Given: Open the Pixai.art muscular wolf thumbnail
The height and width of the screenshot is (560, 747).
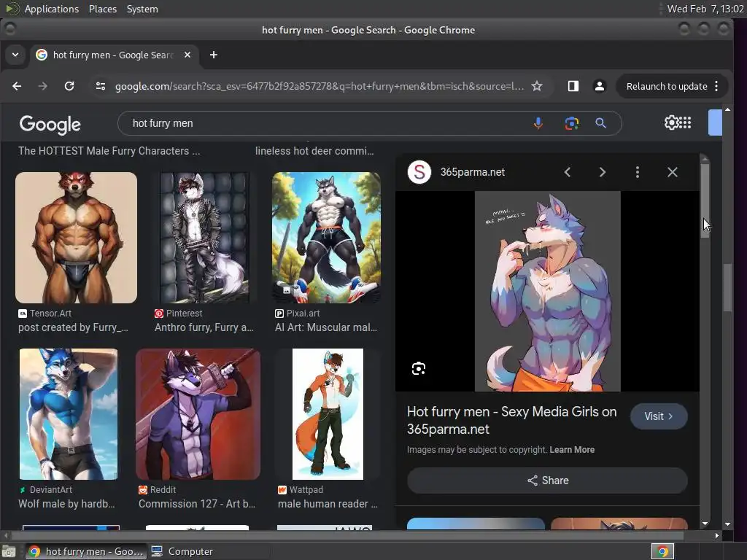Looking at the screenshot, I should coord(326,238).
